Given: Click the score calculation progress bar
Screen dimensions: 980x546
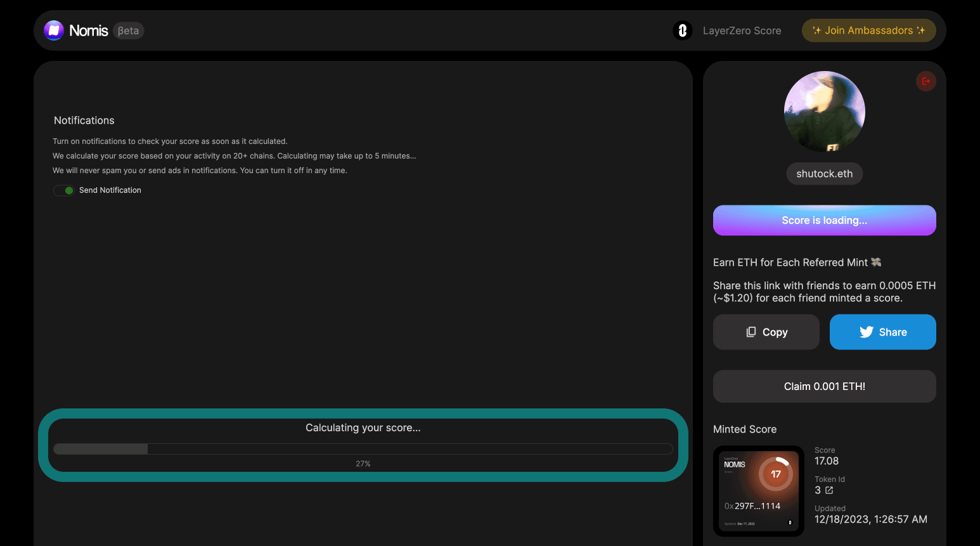Looking at the screenshot, I should (x=363, y=449).
